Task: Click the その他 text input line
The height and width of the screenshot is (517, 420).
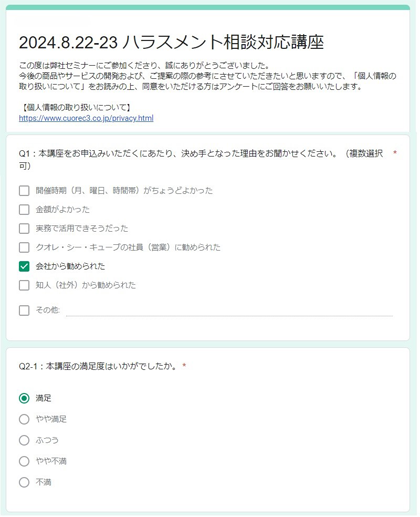Action: pyautogui.click(x=229, y=311)
